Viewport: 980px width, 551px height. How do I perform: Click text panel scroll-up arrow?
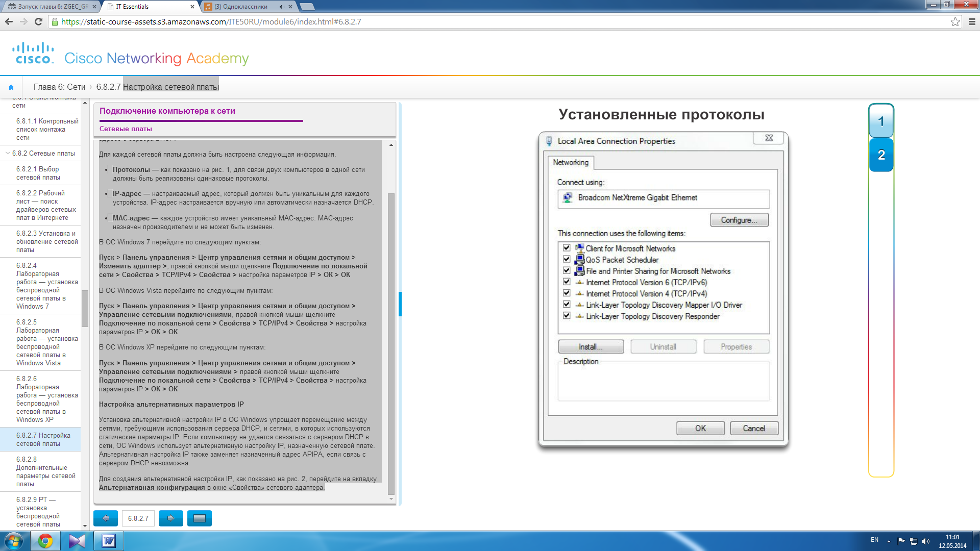tap(391, 145)
